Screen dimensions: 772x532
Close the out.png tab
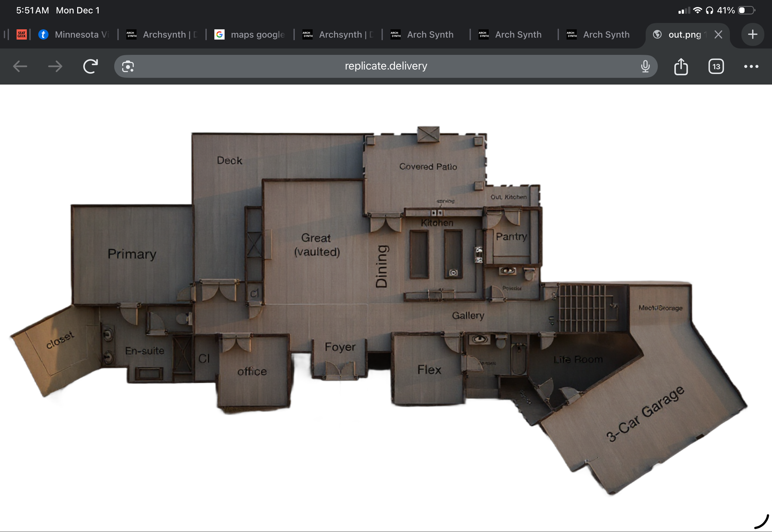click(x=718, y=34)
